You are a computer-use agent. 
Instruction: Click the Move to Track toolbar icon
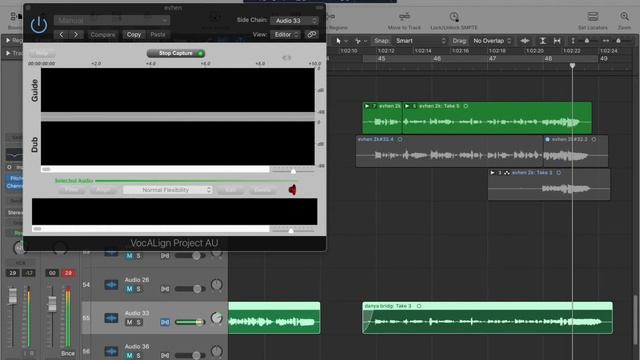coord(404,17)
